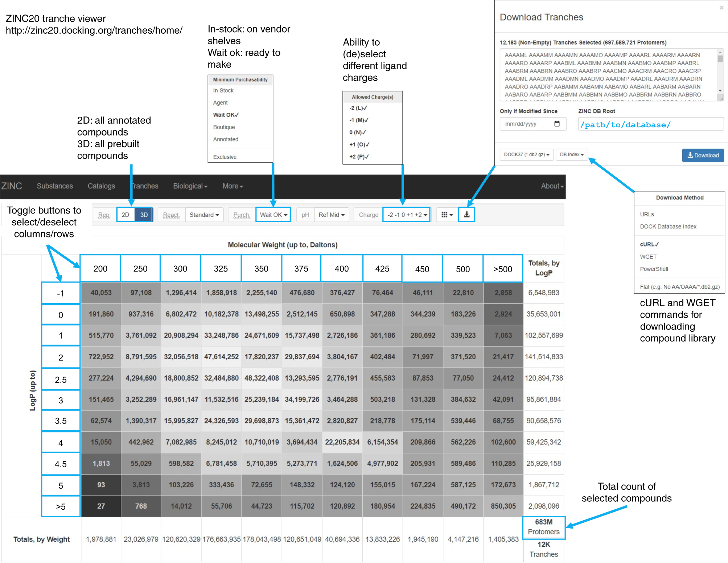This screenshot has height=563, width=728.
Task: Toggle the 350 molecular weight column header
Action: pyautogui.click(x=261, y=269)
